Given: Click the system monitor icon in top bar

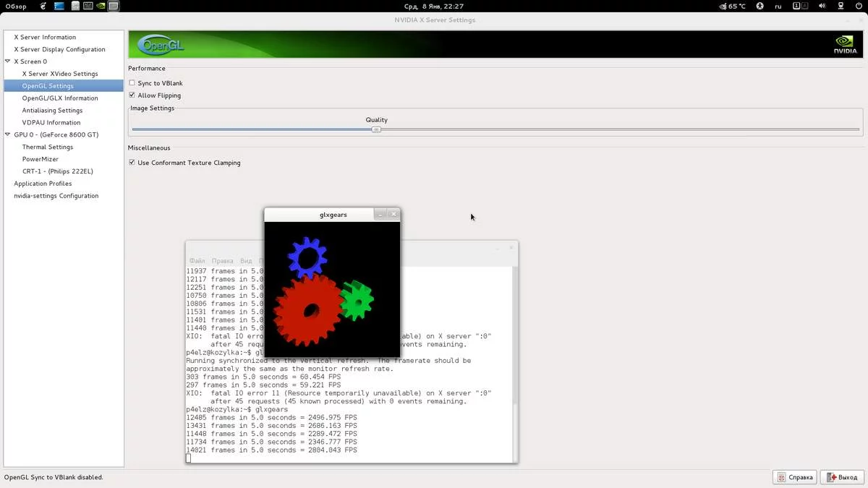Looking at the screenshot, I should (88, 6).
